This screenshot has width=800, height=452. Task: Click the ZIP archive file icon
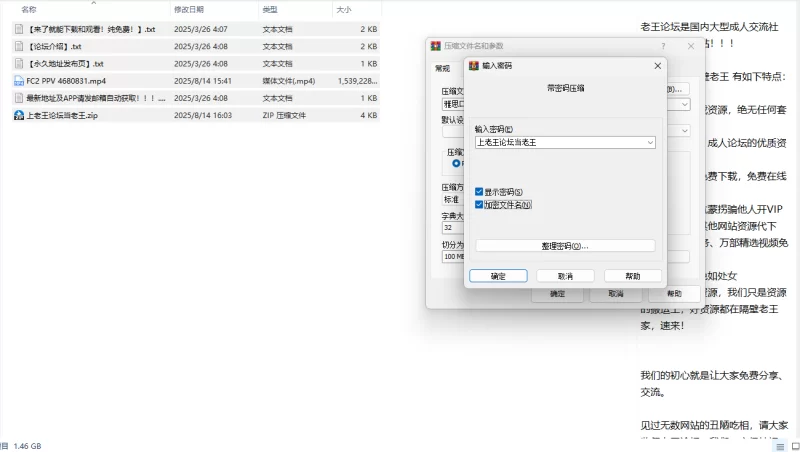pyautogui.click(x=19, y=115)
